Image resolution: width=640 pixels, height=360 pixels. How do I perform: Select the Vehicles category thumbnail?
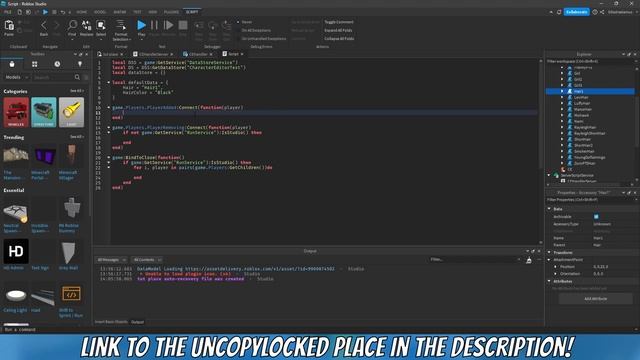16,112
